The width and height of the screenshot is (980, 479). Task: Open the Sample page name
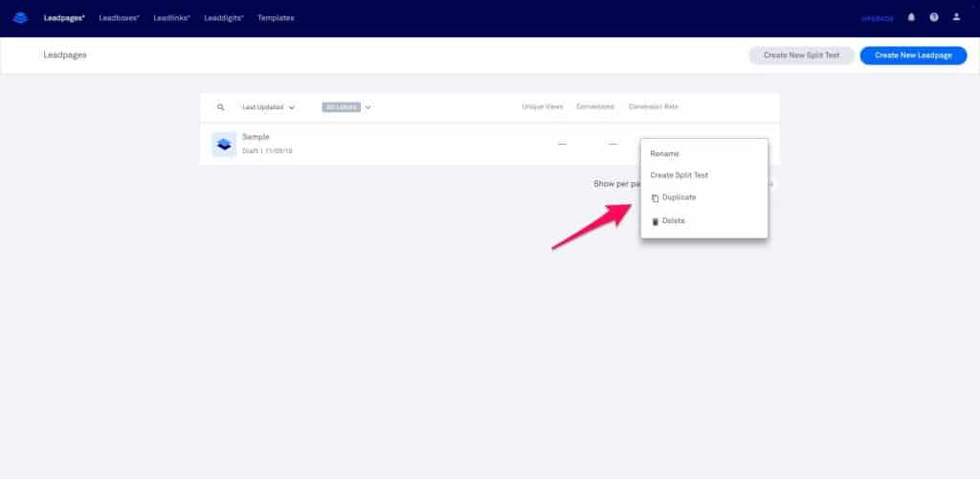256,137
